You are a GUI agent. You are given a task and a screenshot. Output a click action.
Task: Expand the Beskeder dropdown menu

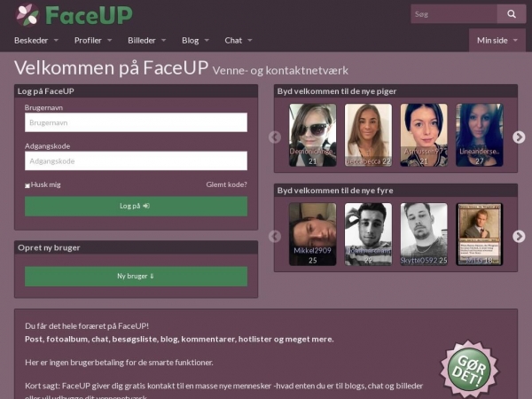[36, 40]
